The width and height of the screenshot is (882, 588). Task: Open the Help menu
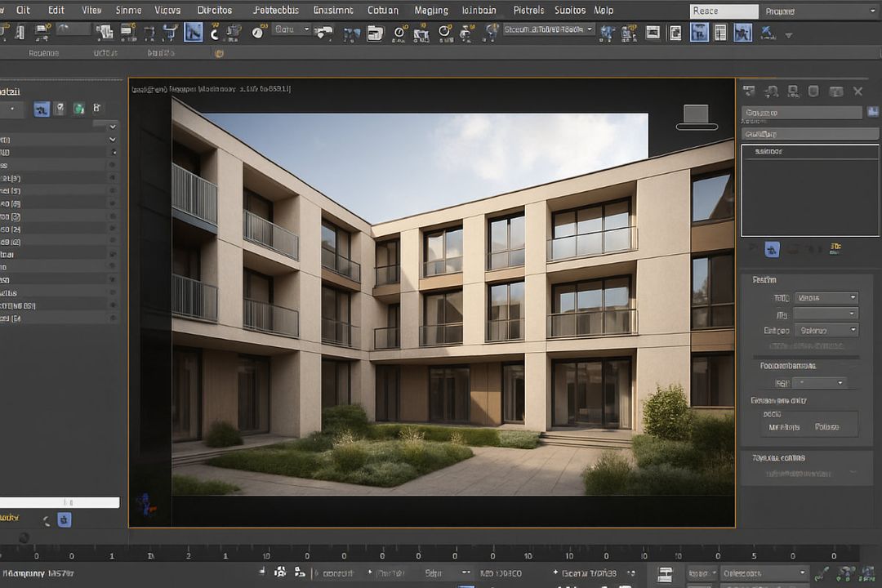click(x=604, y=10)
